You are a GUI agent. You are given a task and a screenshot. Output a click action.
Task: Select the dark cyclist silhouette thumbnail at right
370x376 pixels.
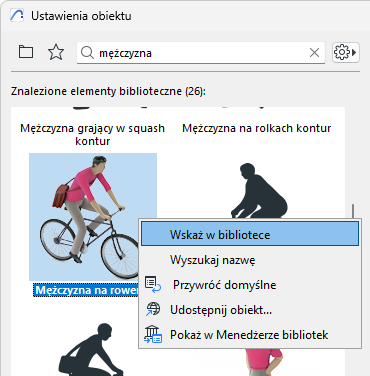point(259,191)
